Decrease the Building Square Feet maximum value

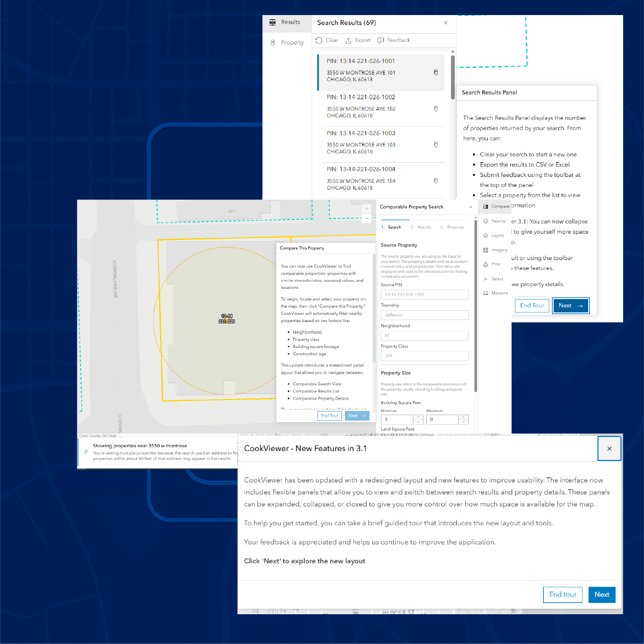coord(463,422)
